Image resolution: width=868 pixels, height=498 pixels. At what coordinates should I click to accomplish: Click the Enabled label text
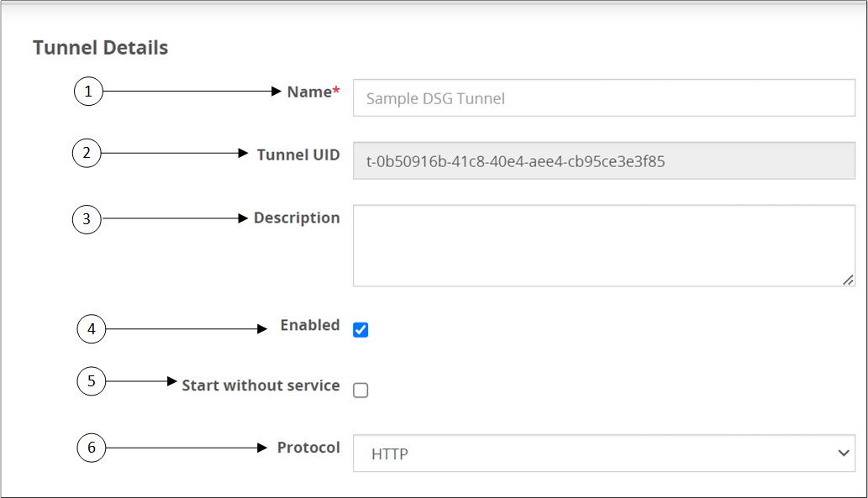[310, 326]
